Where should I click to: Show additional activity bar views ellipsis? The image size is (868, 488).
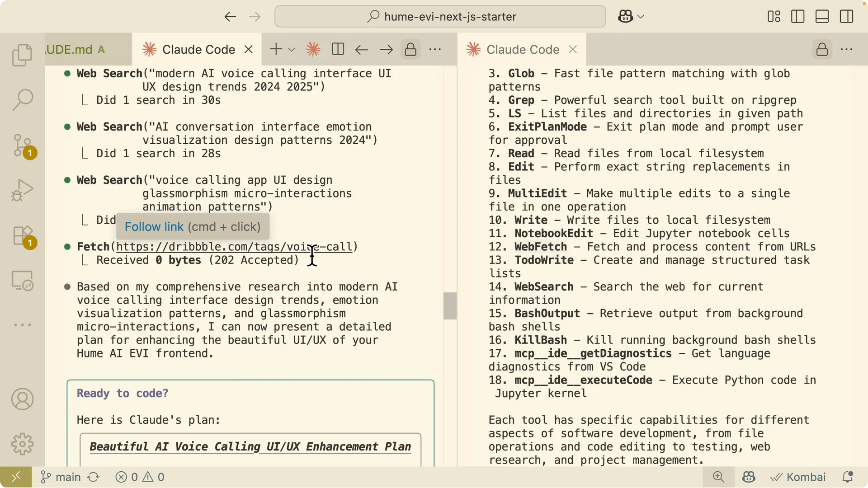pos(22,325)
